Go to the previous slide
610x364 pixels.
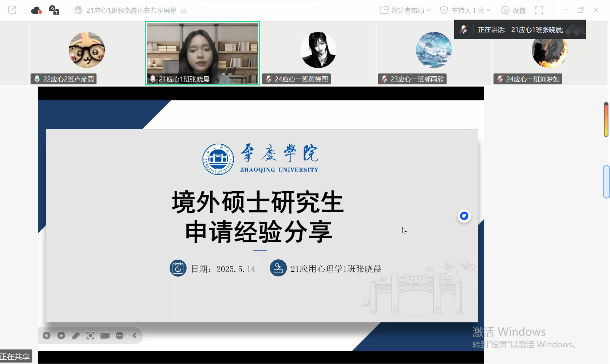pos(47,336)
